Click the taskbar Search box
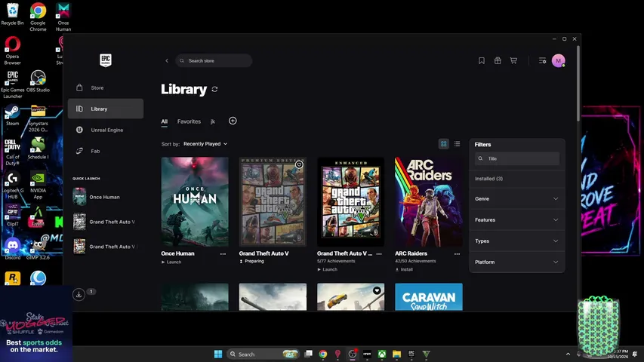Viewport: 644px width, 362px height. coord(263,354)
